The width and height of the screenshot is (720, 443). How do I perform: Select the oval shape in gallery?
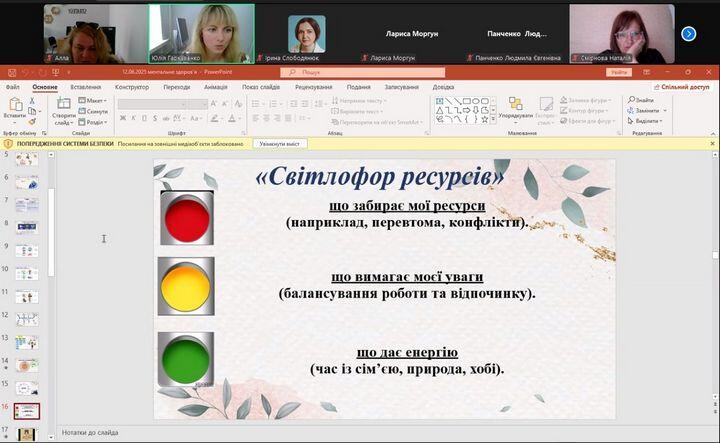[x=476, y=101]
